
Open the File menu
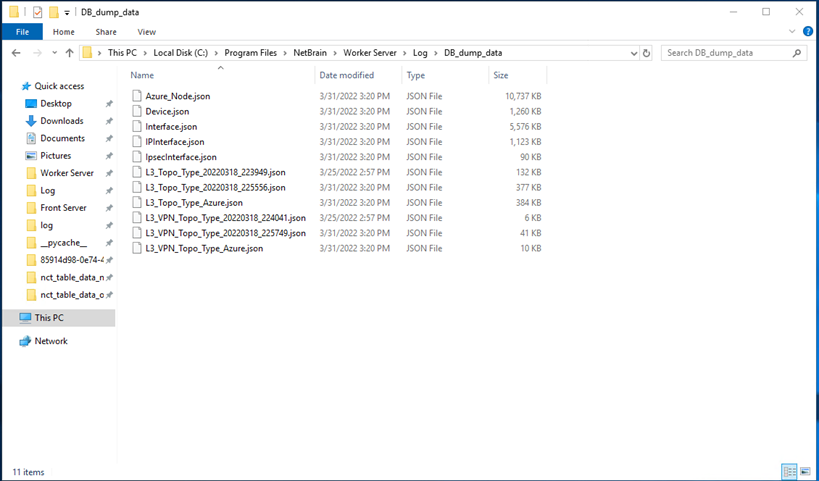[21, 32]
